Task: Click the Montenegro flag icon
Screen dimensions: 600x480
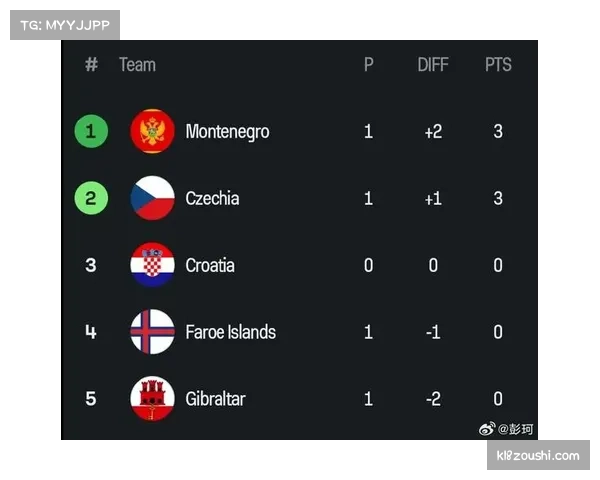Action: pyautogui.click(x=152, y=132)
